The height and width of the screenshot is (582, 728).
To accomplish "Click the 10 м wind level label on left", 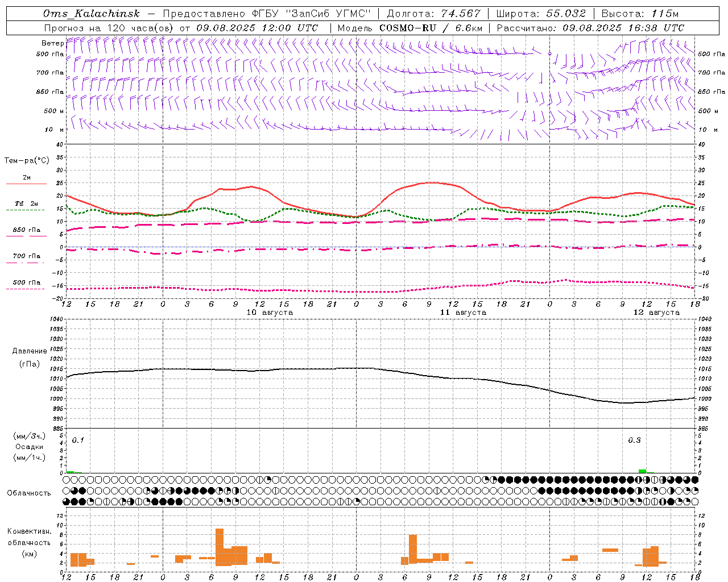I will (55, 130).
